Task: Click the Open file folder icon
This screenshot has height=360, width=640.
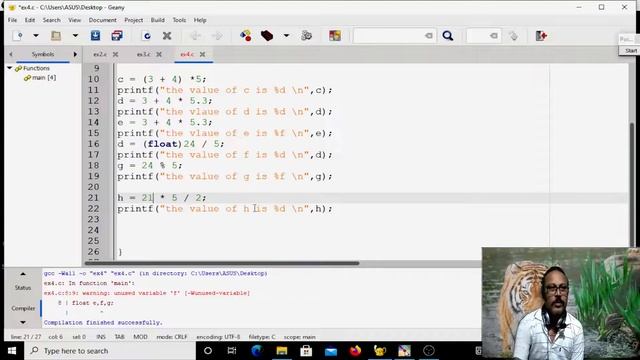Action: (56, 36)
